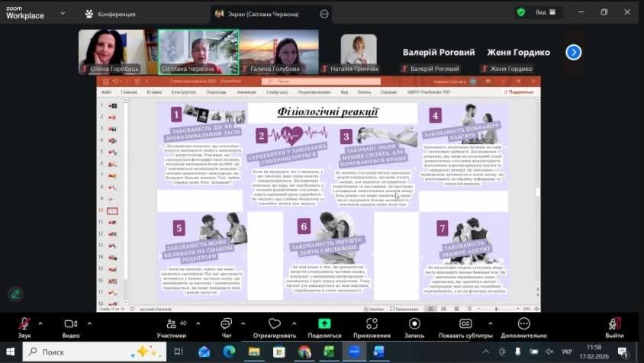644x363 pixels.
Task: Expand video options arrow beside Видео
Action: 89,323
